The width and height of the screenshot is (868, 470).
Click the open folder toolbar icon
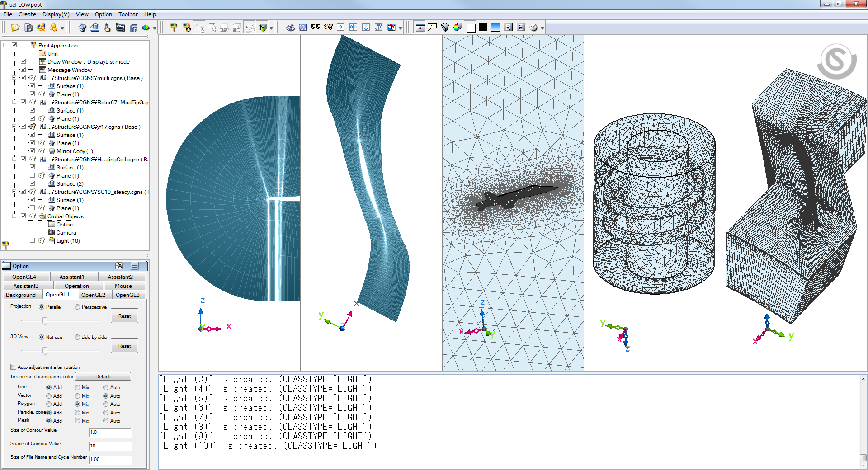15,28
